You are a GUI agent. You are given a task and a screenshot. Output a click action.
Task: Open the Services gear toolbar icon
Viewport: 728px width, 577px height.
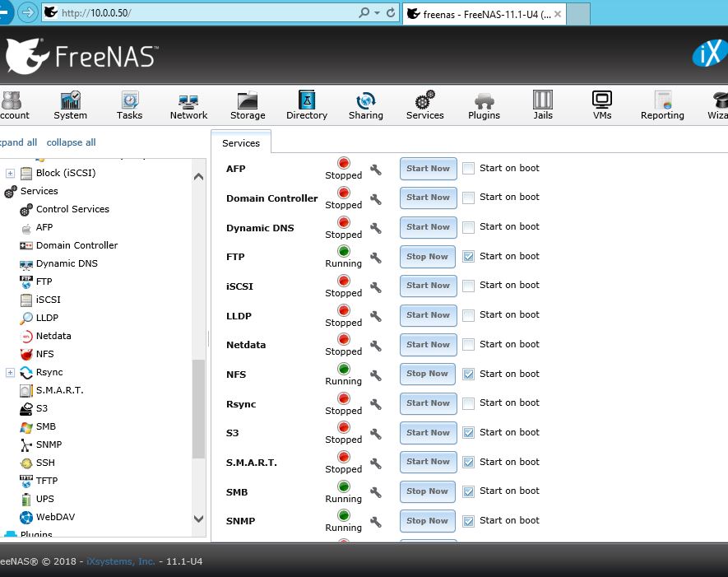click(x=424, y=105)
